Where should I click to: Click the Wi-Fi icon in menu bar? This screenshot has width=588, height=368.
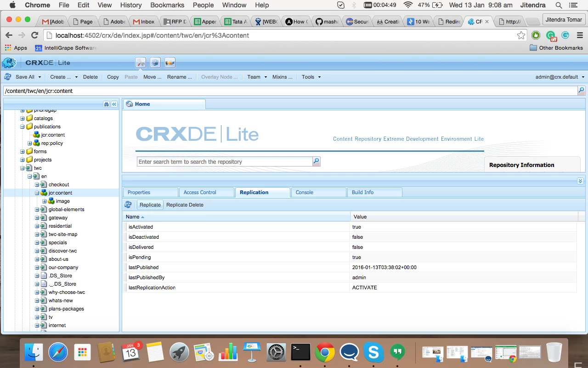tap(408, 5)
